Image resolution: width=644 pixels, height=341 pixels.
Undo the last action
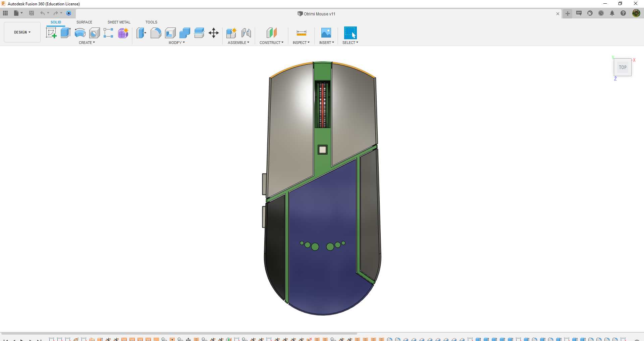click(x=43, y=13)
